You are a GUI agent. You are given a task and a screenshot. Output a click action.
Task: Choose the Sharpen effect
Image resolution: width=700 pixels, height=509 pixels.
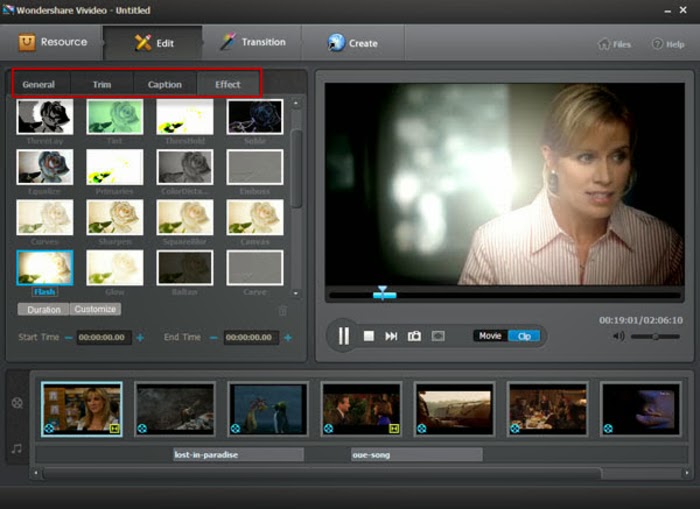[x=115, y=217]
